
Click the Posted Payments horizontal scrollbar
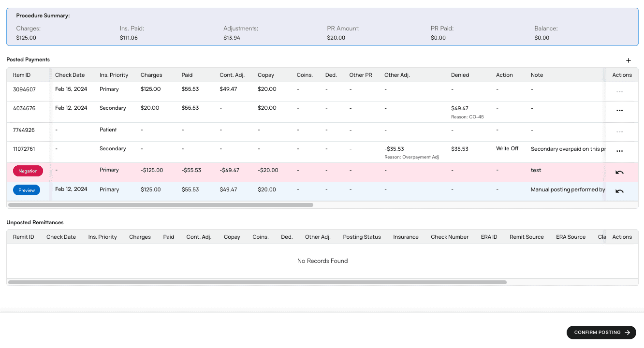pyautogui.click(x=161, y=205)
